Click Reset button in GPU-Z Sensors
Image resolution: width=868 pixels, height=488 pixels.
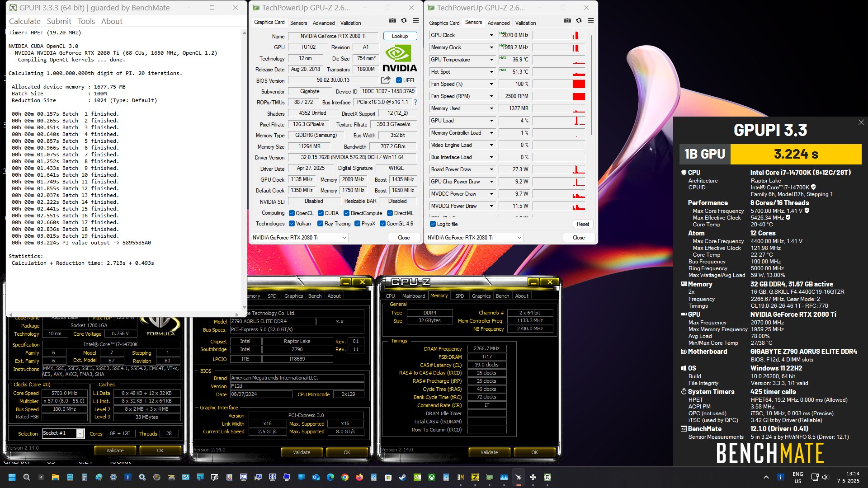(x=583, y=224)
